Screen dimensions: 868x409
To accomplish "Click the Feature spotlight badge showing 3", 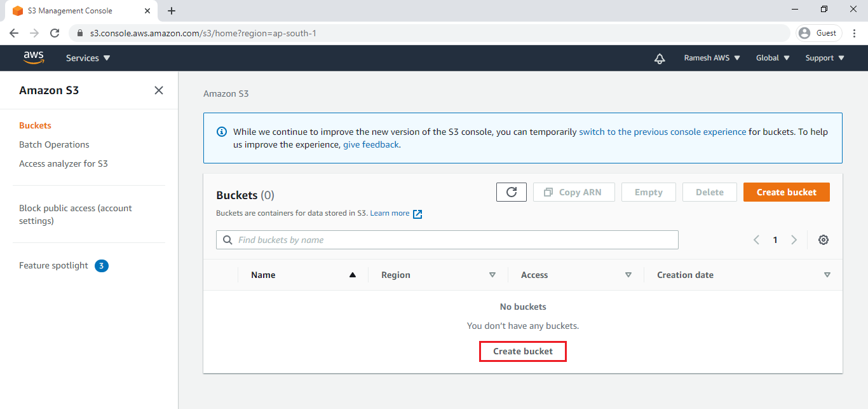I will pyautogui.click(x=102, y=265).
